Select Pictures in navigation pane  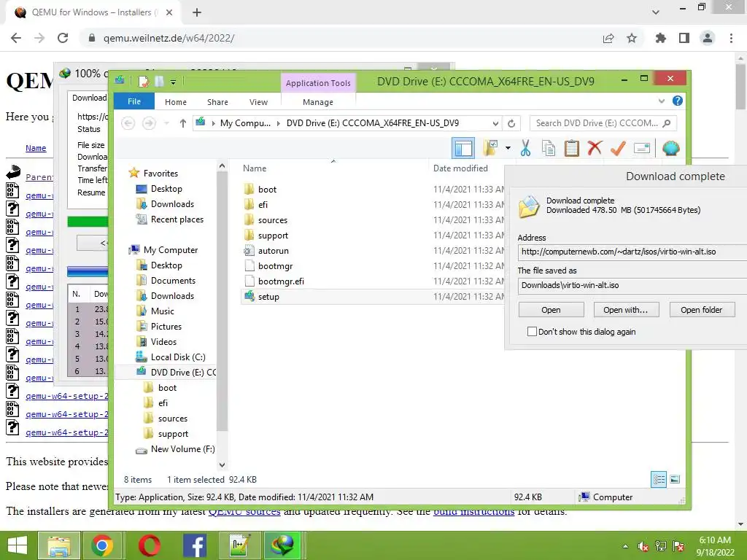click(x=166, y=326)
